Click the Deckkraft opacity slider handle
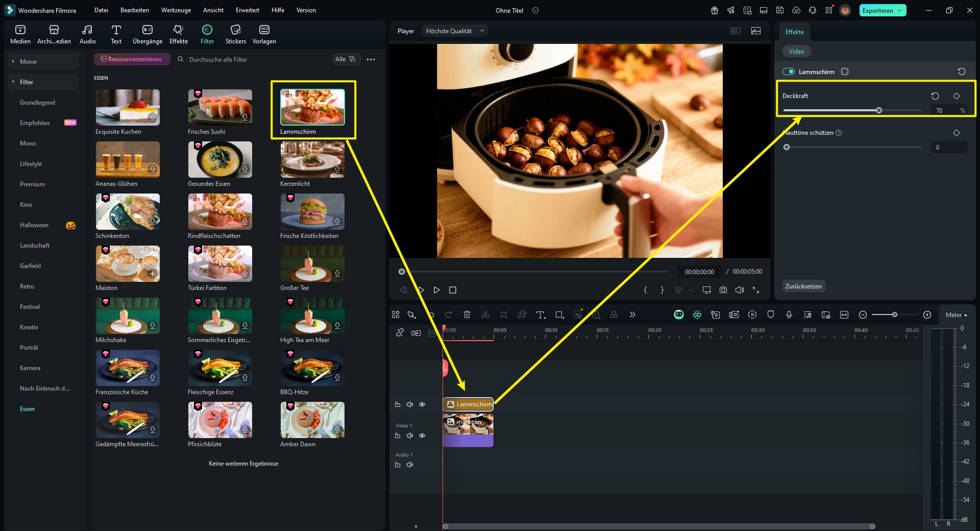980x531 pixels. 879,110
